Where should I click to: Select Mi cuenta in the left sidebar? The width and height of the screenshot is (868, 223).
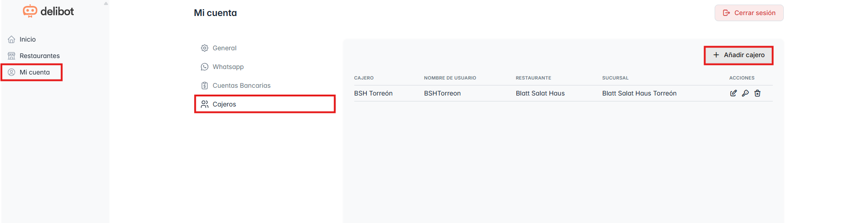click(34, 72)
